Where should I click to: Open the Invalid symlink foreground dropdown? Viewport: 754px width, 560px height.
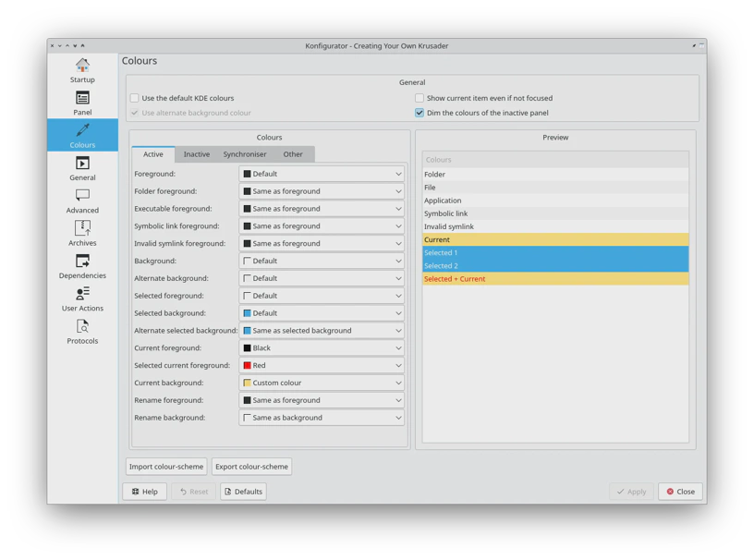(322, 243)
